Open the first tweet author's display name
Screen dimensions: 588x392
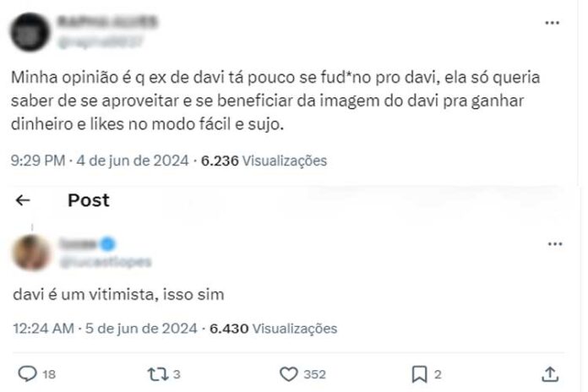[107, 22]
